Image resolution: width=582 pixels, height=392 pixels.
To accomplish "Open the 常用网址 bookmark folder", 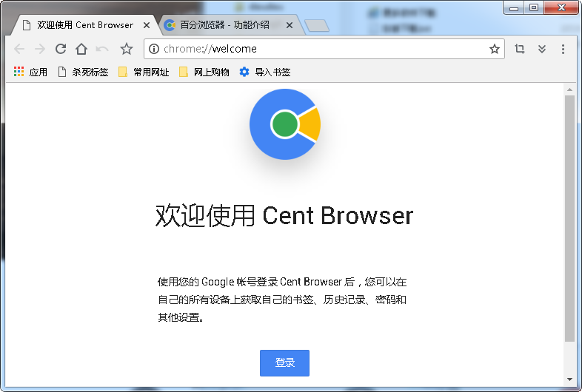I will coord(144,72).
